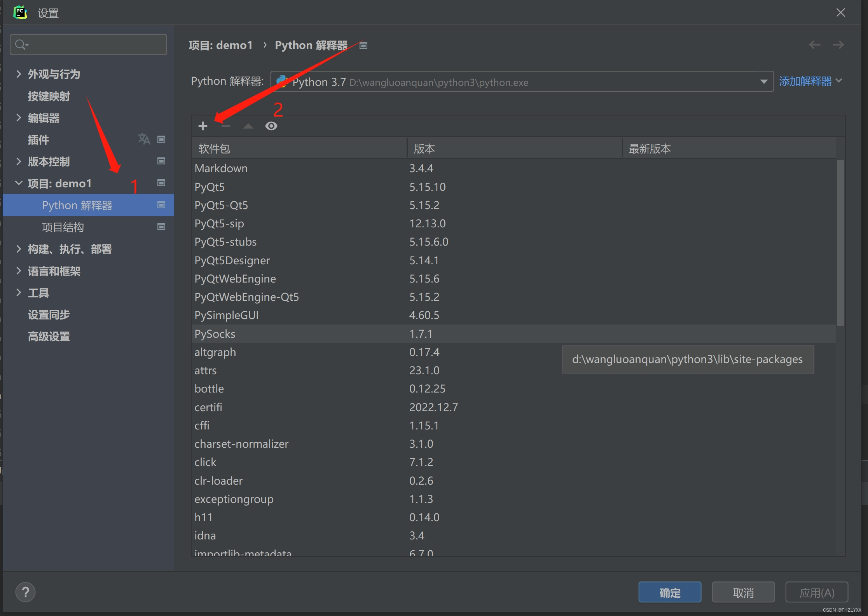Click the 项目: demo1 breadcrumb

click(221, 45)
